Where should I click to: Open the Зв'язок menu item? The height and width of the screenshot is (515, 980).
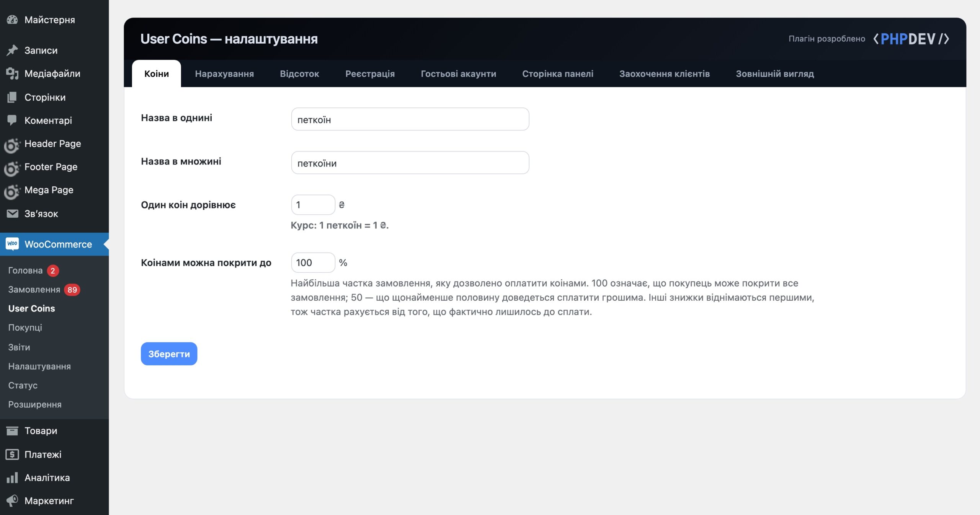click(x=41, y=213)
